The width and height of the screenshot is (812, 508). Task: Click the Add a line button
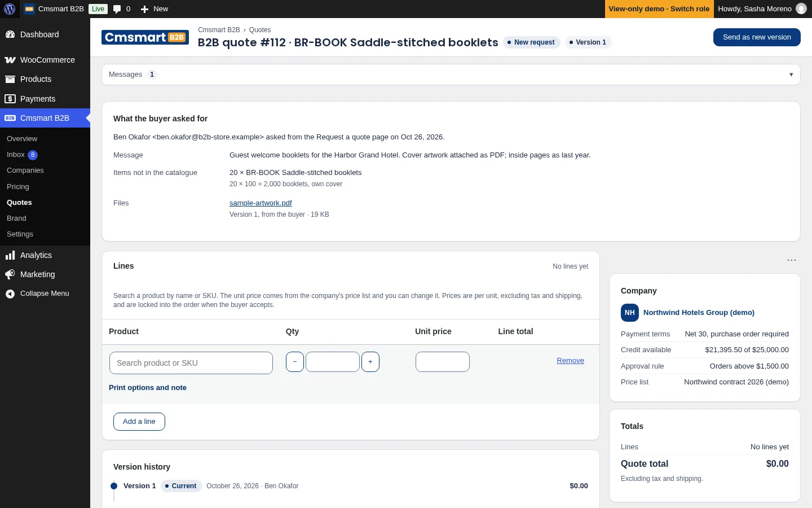[139, 422]
